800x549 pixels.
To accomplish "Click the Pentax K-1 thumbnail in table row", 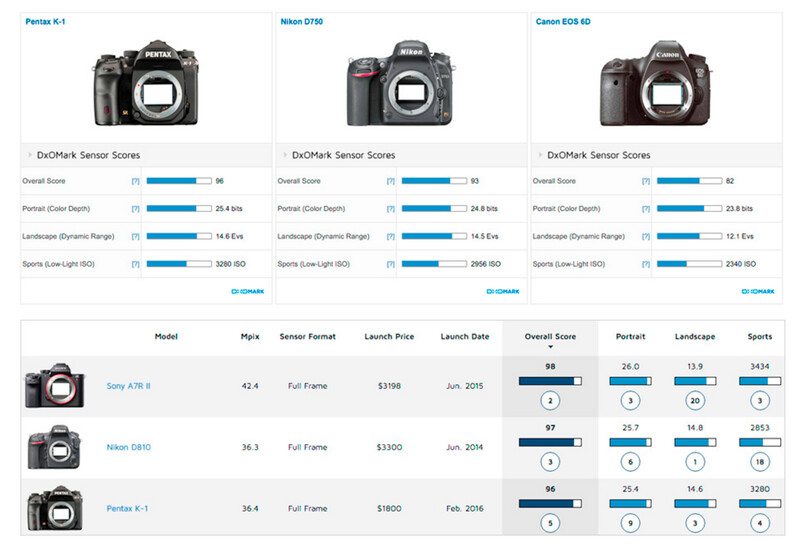I will coord(55,508).
